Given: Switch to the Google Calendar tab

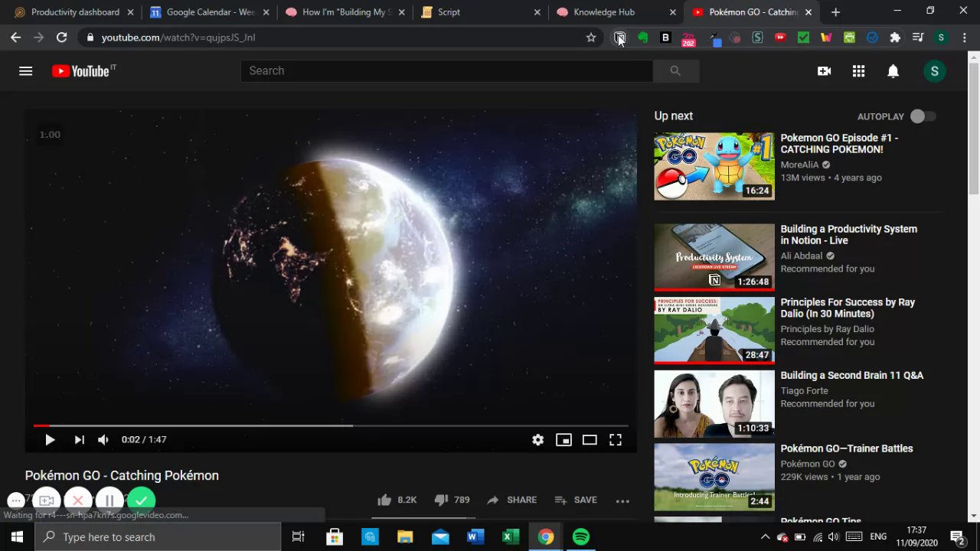Looking at the screenshot, I should 211,12.
